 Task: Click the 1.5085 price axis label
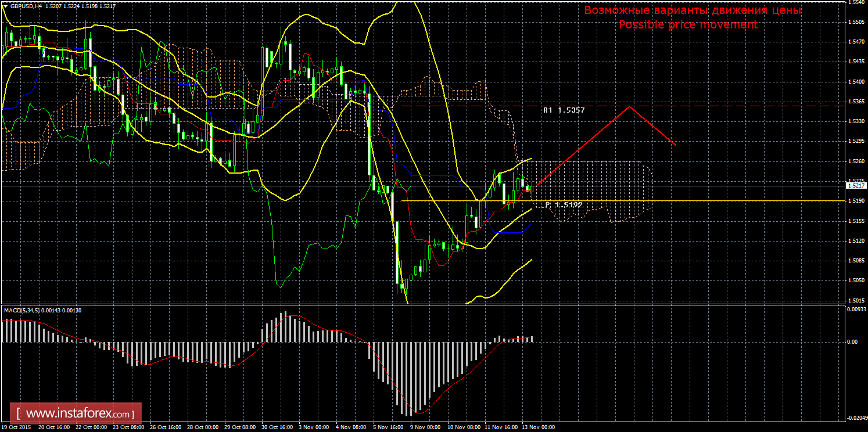coord(855,261)
